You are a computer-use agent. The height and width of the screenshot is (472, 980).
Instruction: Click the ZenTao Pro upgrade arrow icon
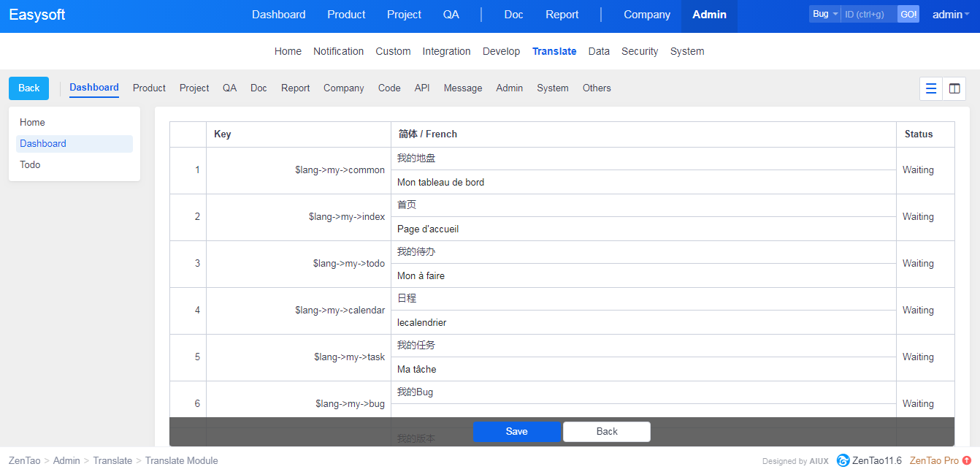point(967,460)
